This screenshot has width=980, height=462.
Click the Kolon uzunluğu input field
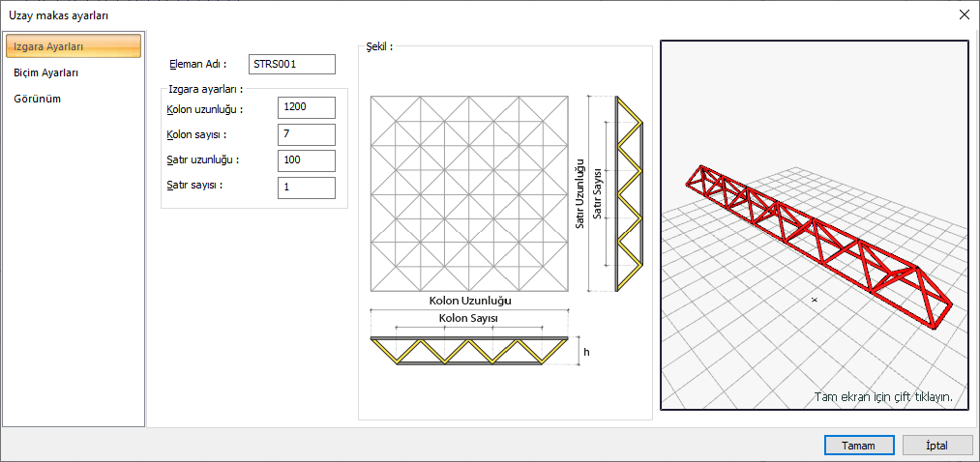pyautogui.click(x=307, y=107)
